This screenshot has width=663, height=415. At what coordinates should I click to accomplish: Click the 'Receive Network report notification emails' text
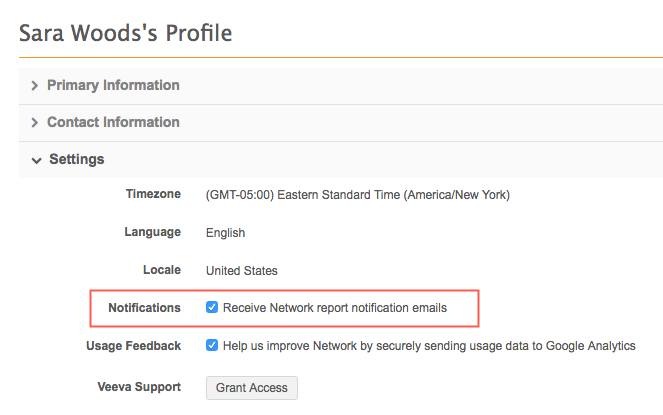tap(335, 308)
